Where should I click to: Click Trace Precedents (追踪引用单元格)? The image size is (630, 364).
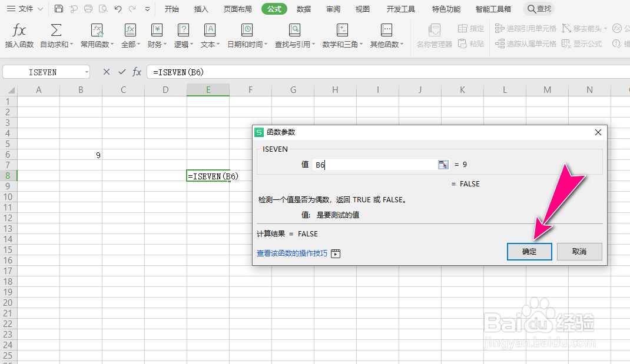coord(526,28)
